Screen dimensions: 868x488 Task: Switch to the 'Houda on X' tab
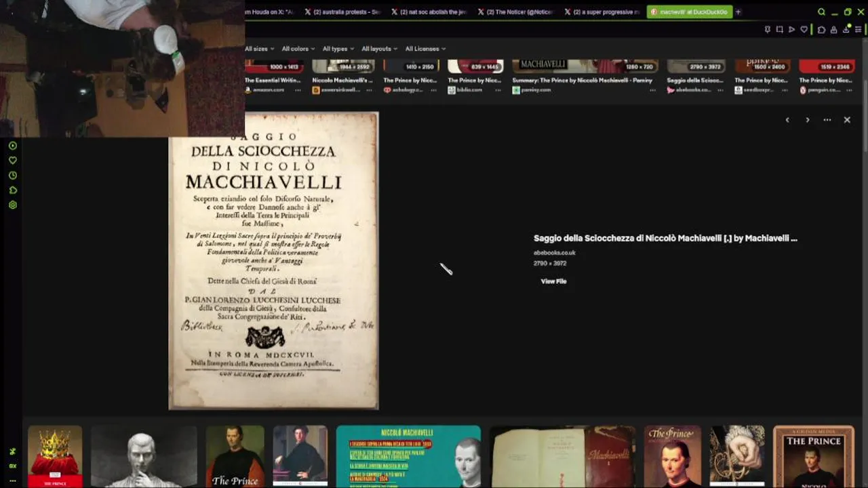271,12
